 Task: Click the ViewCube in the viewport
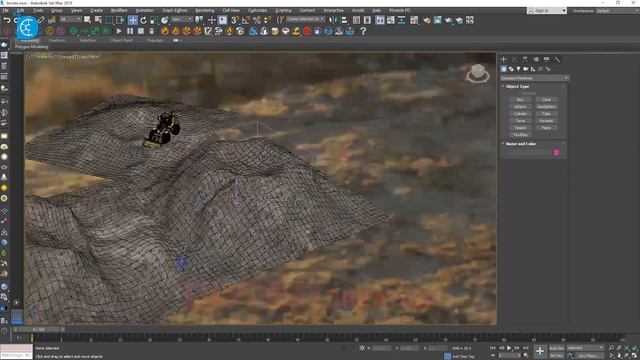coord(478,74)
